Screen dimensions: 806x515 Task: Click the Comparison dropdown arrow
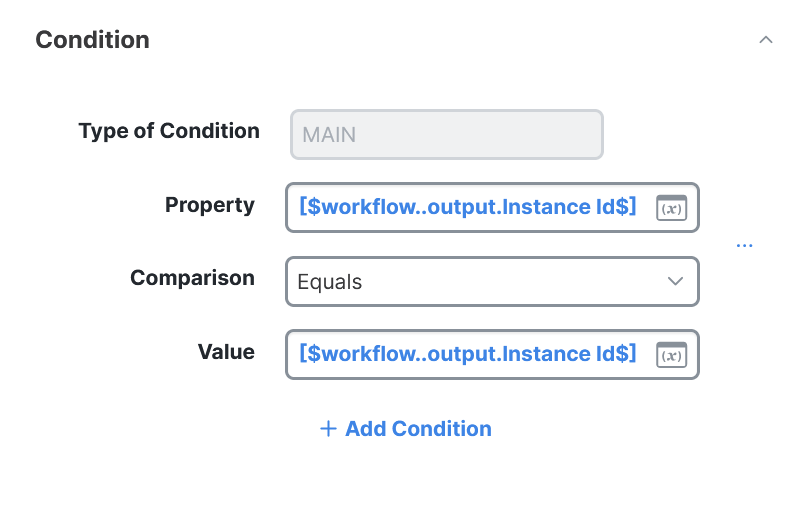point(675,282)
